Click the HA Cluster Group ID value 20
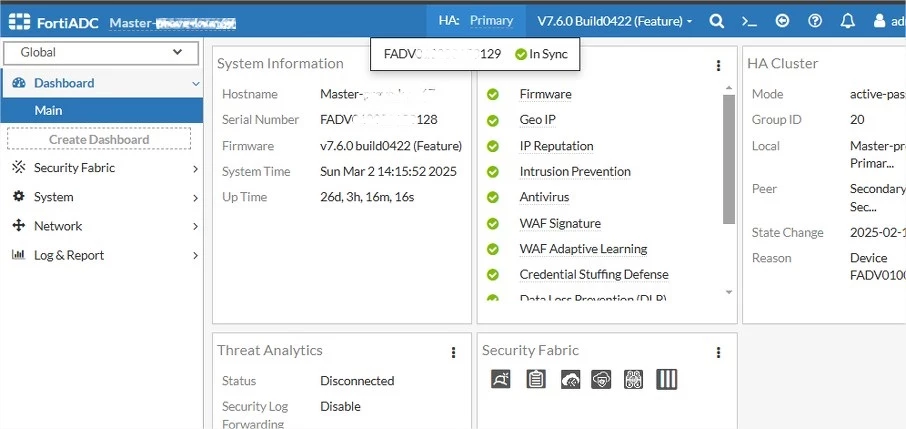This screenshot has width=906, height=429. [857, 120]
